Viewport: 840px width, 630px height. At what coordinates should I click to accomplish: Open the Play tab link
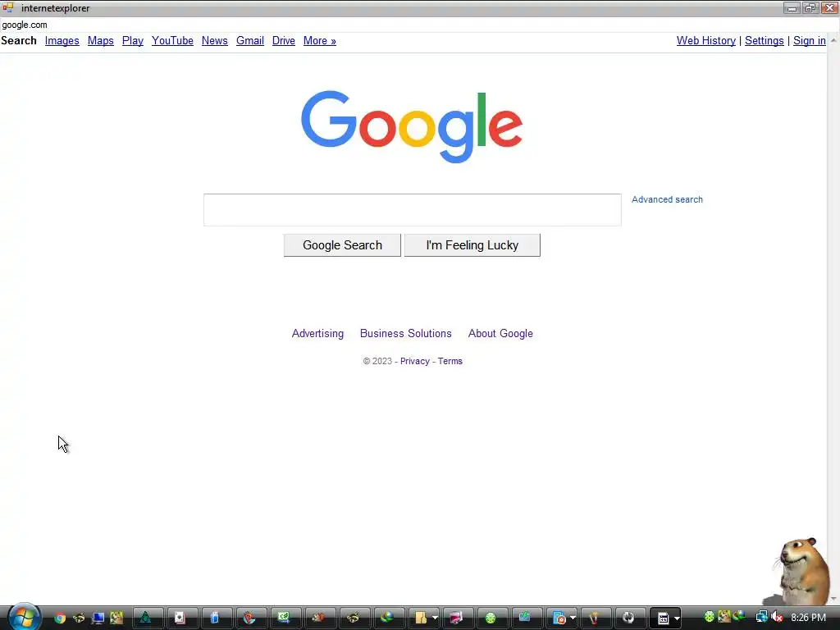[x=132, y=41]
